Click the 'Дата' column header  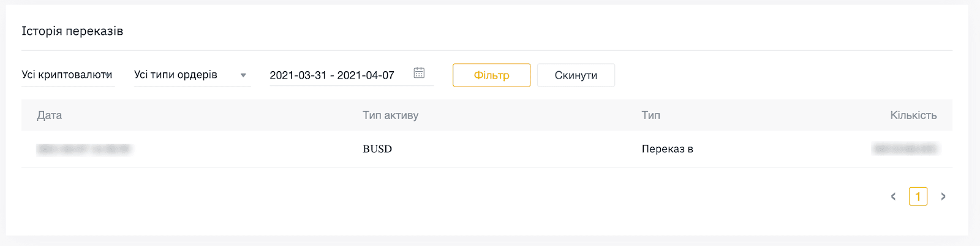(x=50, y=115)
